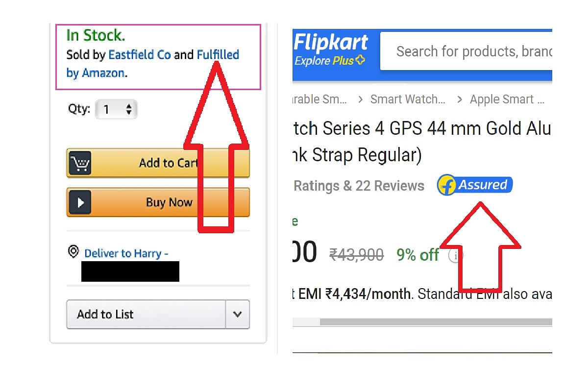Open the Qty quantity selector

point(117,109)
